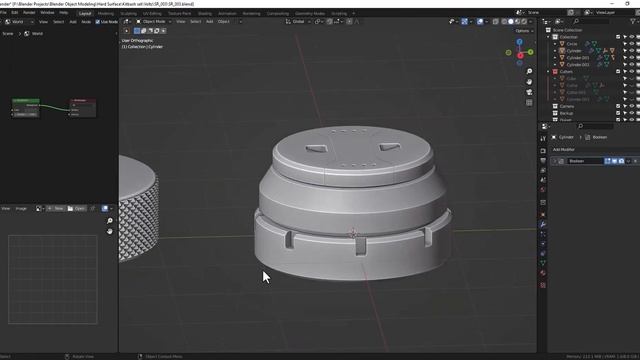
Task: Click the Add Modifier button
Action: pos(563,150)
